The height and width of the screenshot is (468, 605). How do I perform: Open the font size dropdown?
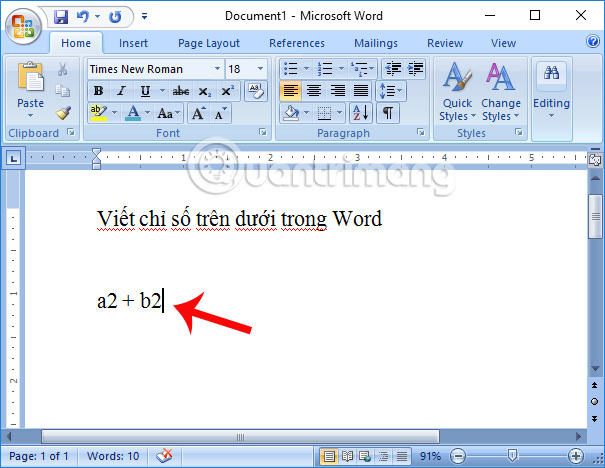(260, 69)
